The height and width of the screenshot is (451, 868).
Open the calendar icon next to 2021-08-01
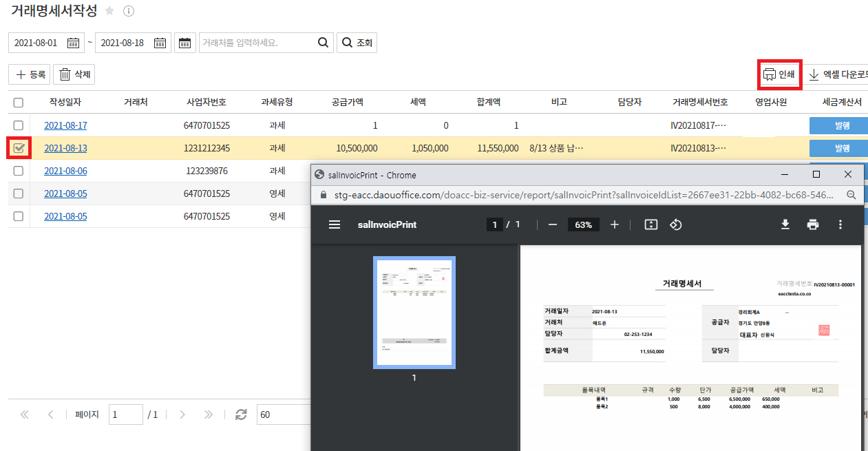[x=72, y=42]
